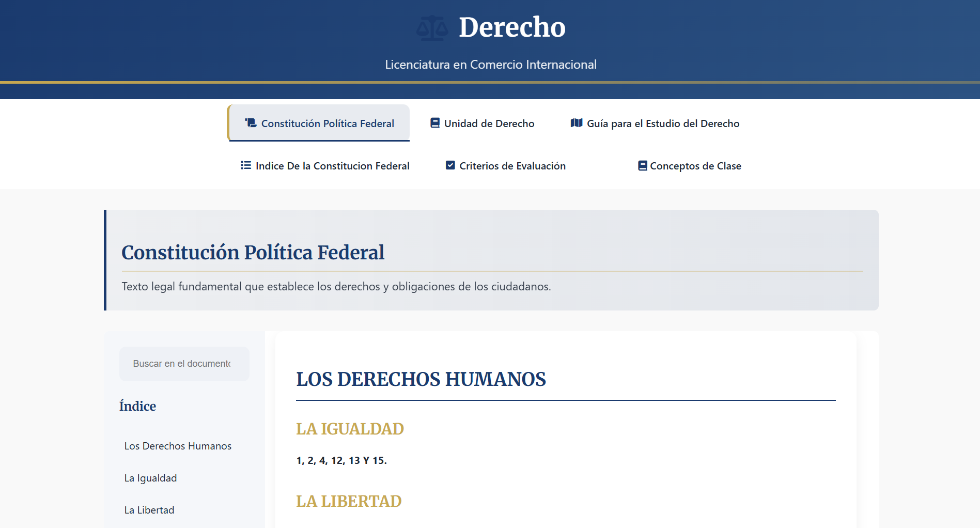Click the LOS DERECHOS HUMANOS heading
Viewport: 980px width, 528px height.
[421, 379]
